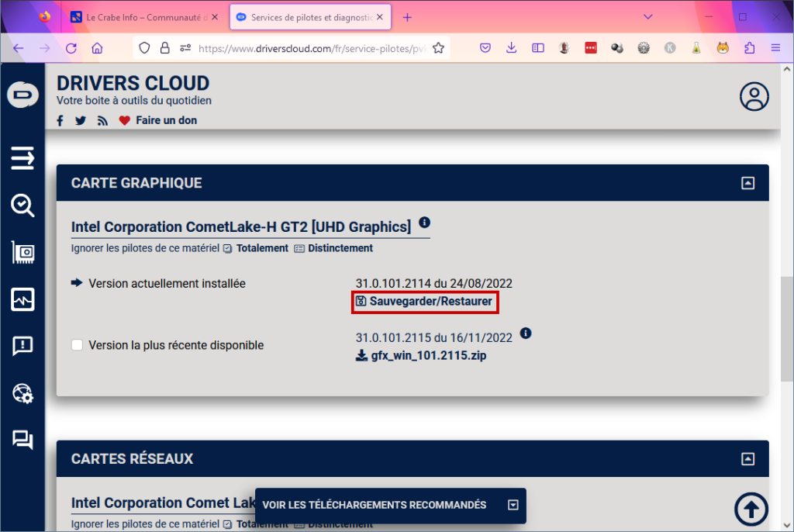
Task: Save page to Pocket
Action: (485, 48)
